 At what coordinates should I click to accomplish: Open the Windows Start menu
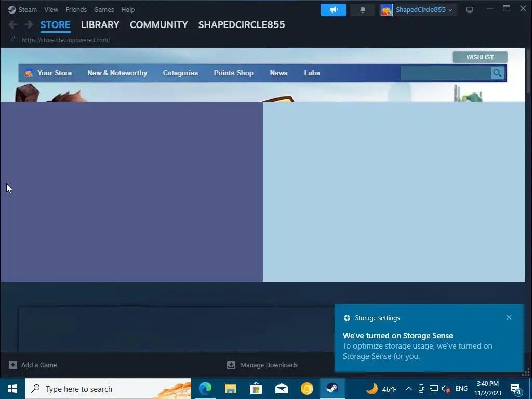point(12,389)
